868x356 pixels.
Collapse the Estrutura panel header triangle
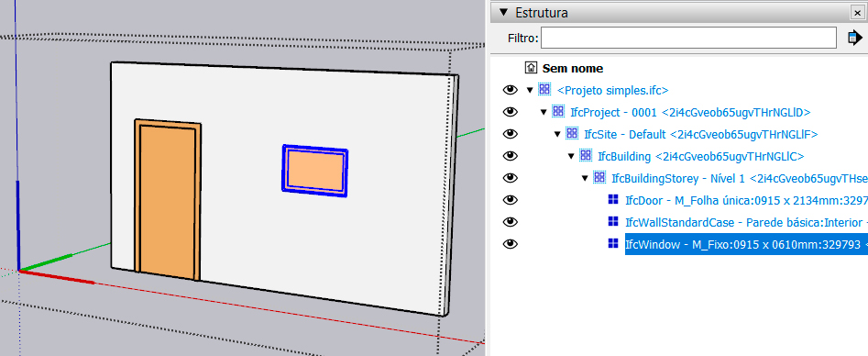[503, 12]
